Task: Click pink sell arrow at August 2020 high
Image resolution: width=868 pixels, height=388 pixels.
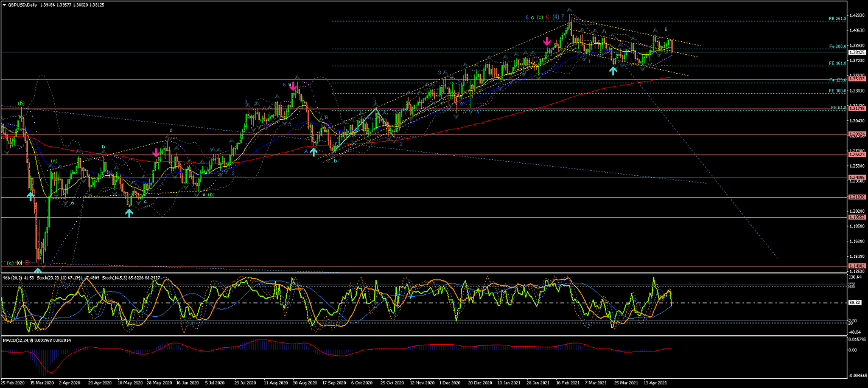Action: pos(293,86)
